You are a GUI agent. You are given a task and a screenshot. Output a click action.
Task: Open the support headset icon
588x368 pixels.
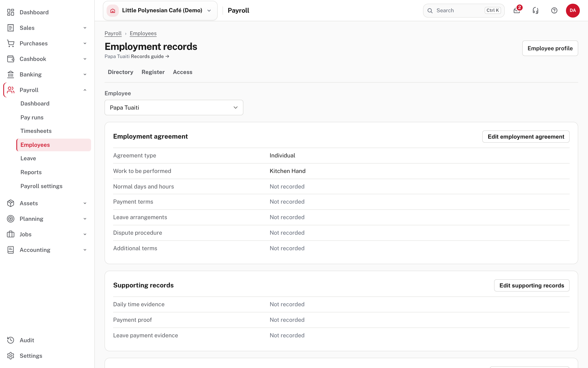536,10
